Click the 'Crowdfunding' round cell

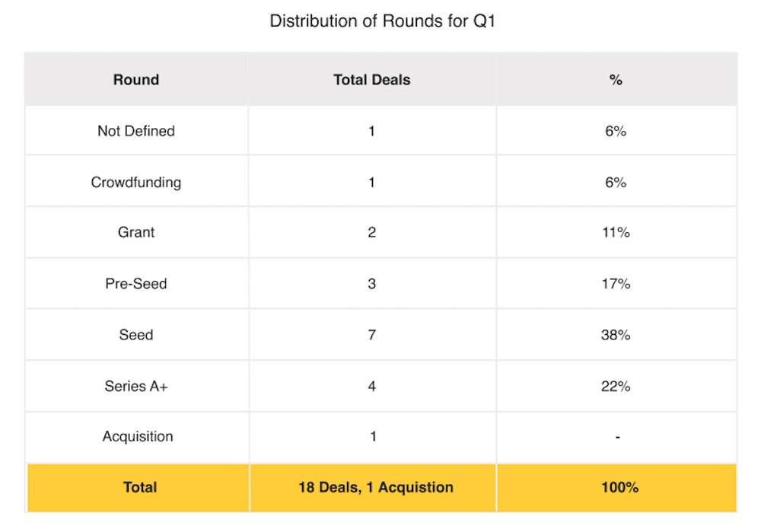click(x=136, y=183)
